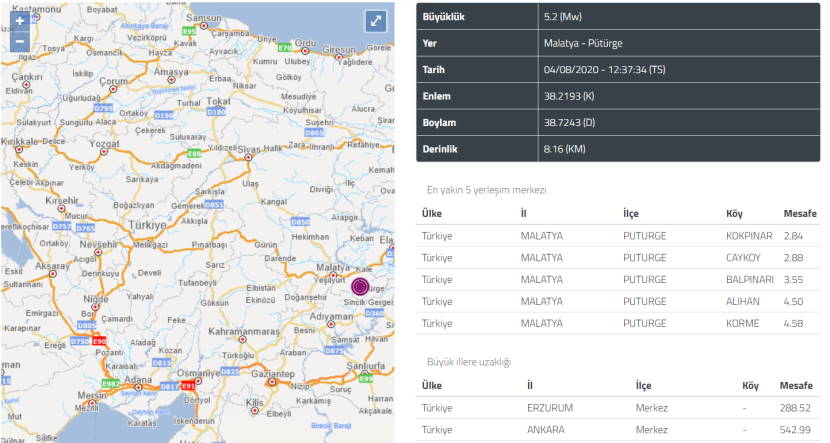Click the Samsun city marker
This screenshot has width=830, height=443.
pyautogui.click(x=203, y=26)
